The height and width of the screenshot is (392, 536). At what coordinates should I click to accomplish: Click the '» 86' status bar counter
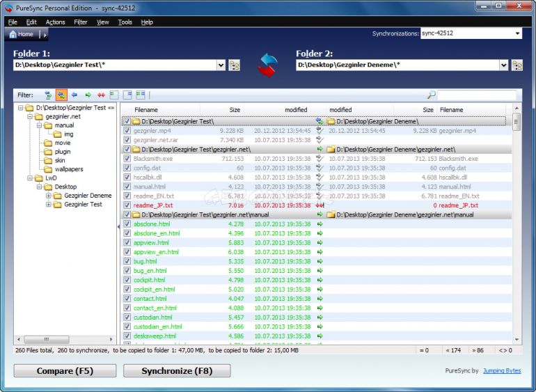click(x=478, y=350)
